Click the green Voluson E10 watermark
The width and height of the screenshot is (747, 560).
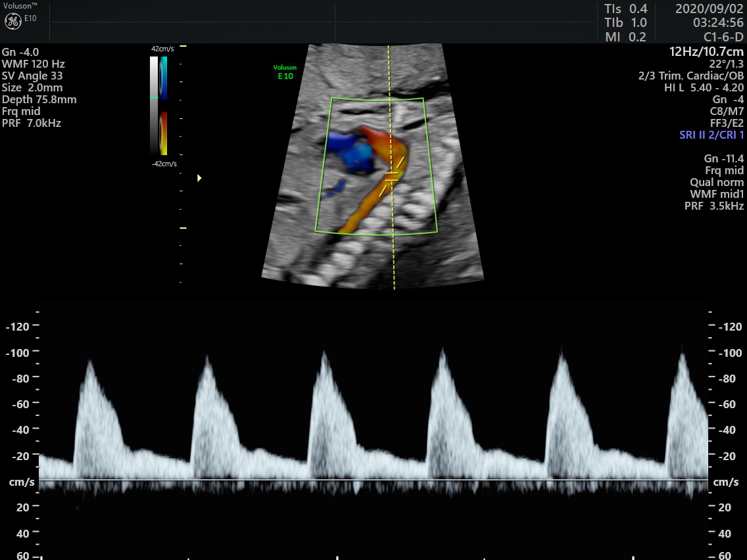pyautogui.click(x=285, y=72)
